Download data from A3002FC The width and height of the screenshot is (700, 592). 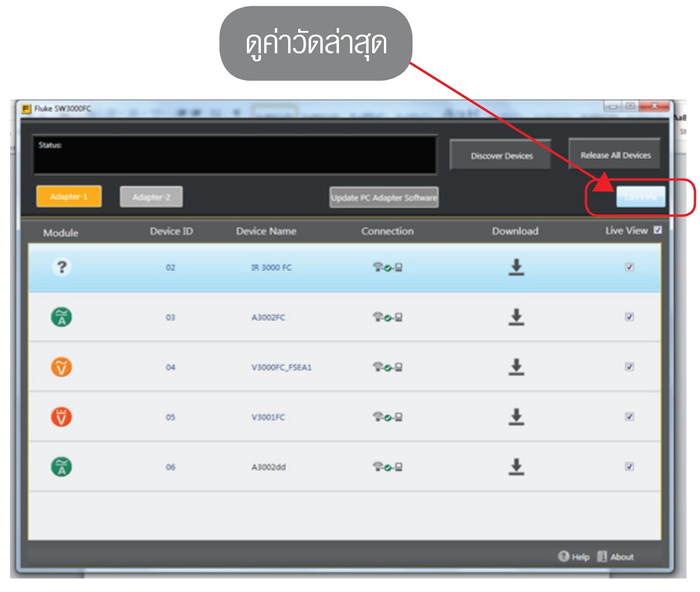point(516,317)
